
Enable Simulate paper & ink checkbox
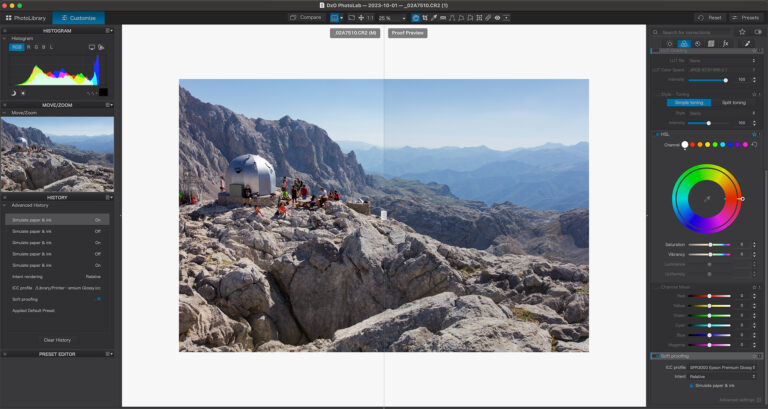coord(691,384)
